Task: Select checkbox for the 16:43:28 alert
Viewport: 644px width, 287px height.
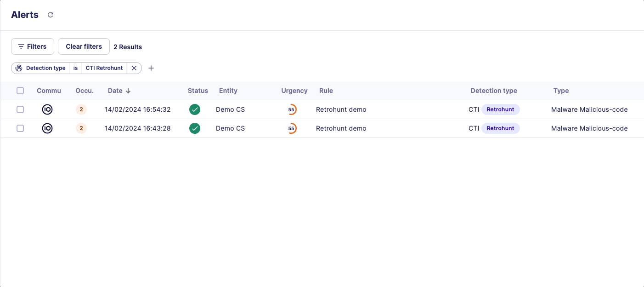Action: (x=20, y=128)
